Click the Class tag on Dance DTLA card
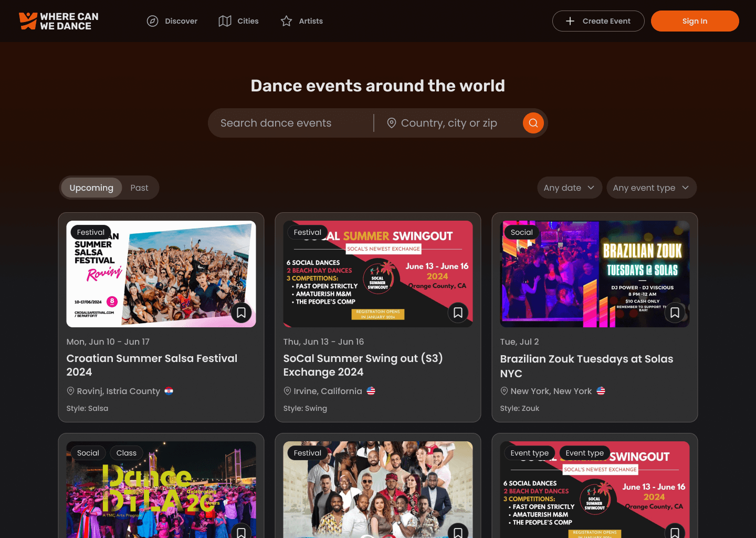Viewport: 756px width, 538px height. tap(127, 453)
